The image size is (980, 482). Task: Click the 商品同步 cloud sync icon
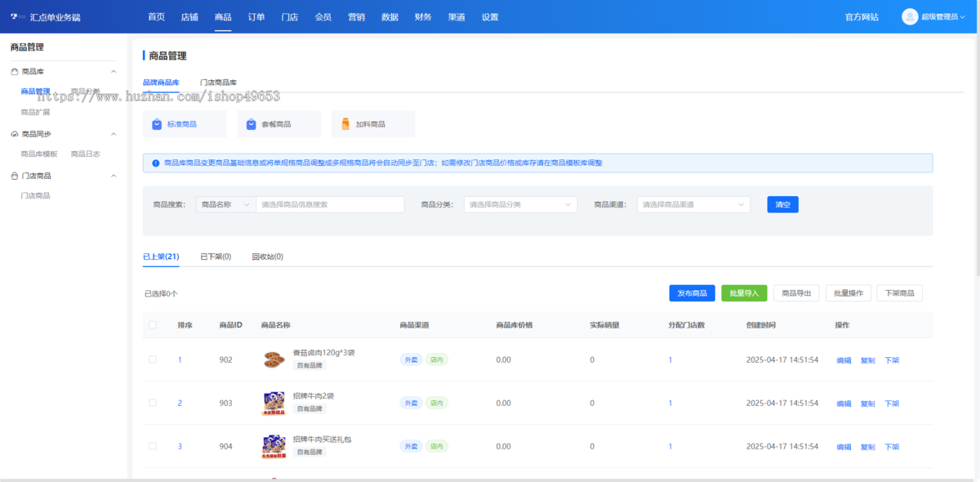coord(15,134)
